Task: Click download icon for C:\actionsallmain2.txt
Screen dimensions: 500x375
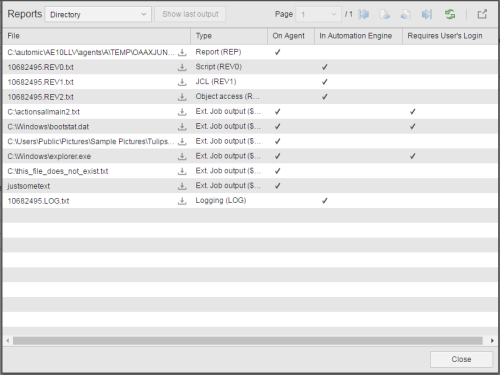Action: 182,112
